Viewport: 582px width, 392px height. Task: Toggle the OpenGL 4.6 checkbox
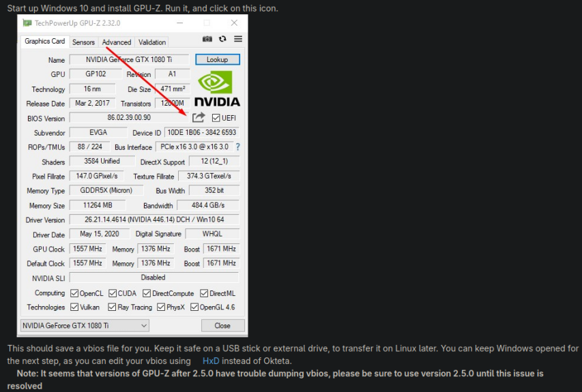coord(194,307)
